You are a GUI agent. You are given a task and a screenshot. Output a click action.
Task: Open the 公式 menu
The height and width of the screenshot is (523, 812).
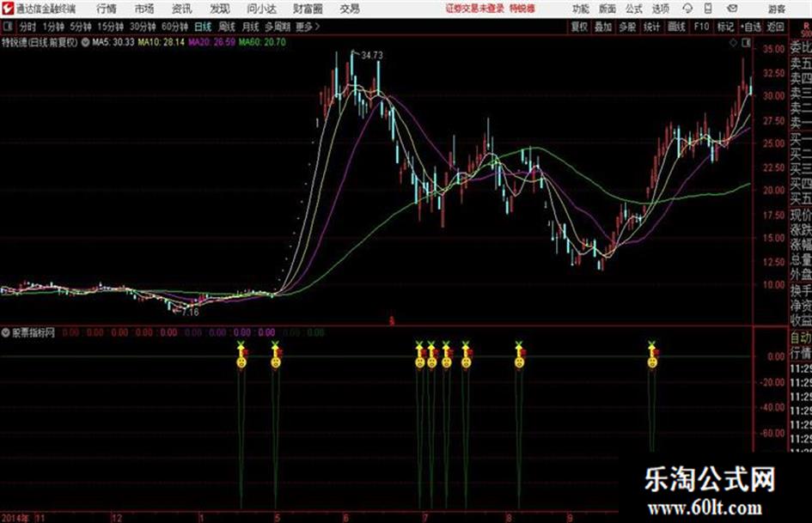(634, 9)
